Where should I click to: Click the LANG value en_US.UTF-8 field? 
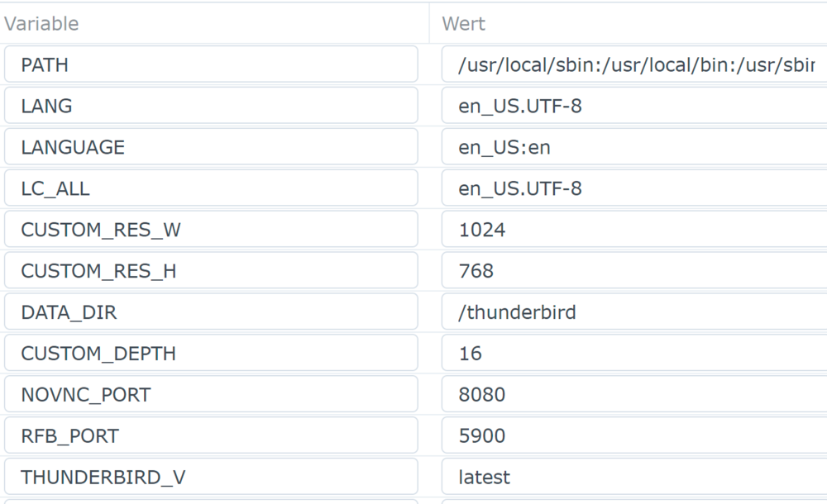[x=634, y=106]
